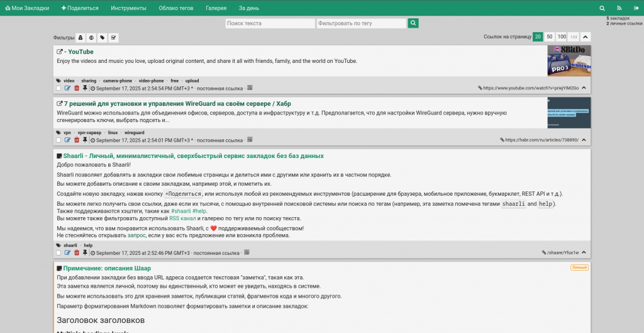Screen dimensions: 644x333
Task: Filter by tag camera-phone
Action: [118, 81]
